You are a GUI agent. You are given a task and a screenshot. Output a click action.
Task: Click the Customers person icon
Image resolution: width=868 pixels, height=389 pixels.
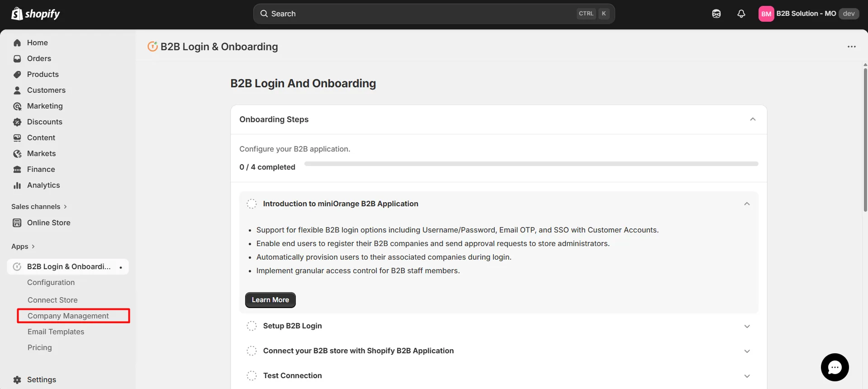17,90
